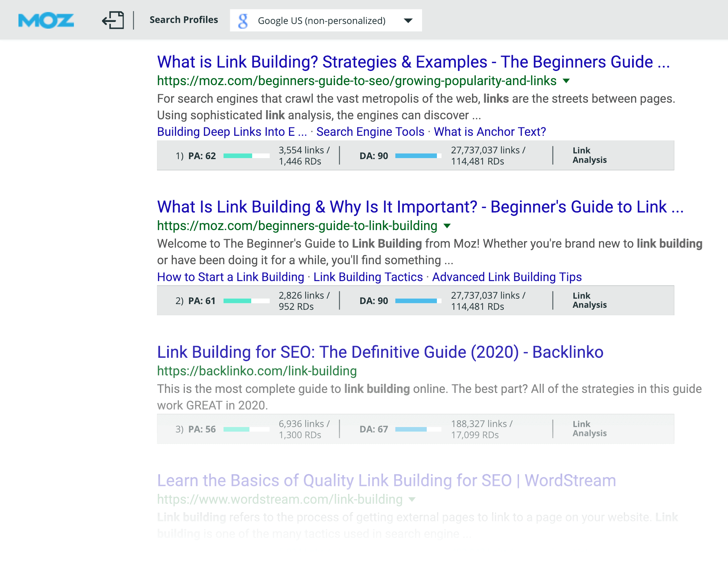This screenshot has height=573, width=728.
Task: Click the Moz logo
Action: 46,21
